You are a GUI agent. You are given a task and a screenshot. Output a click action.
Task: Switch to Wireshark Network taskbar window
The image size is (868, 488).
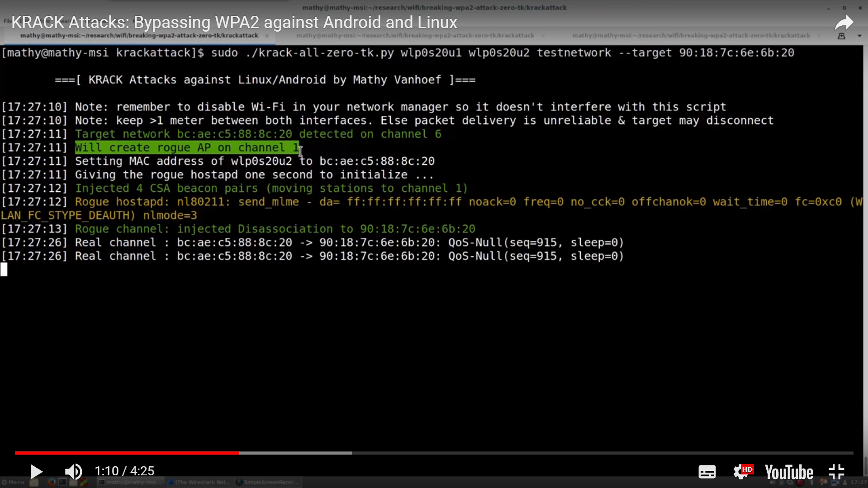[x=199, y=482]
